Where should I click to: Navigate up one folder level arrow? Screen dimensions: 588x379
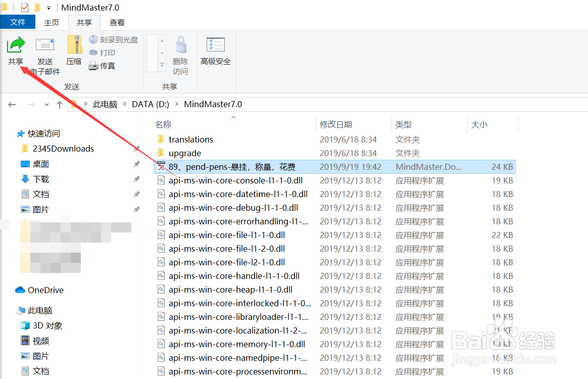coord(59,104)
